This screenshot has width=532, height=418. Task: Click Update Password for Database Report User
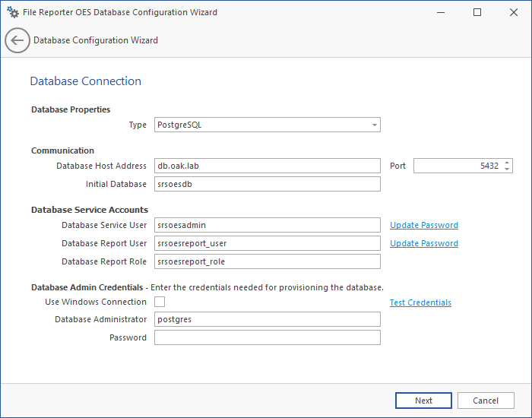[x=423, y=243]
